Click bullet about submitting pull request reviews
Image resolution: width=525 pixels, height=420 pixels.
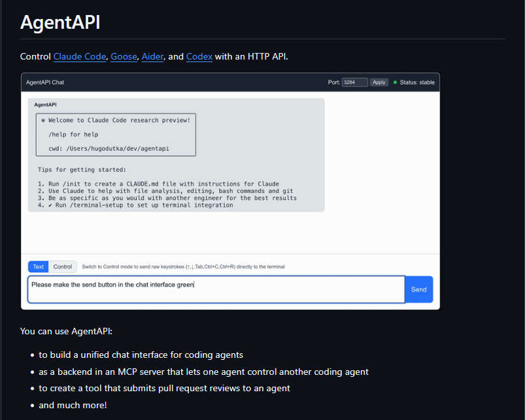pyautogui.click(x=164, y=389)
